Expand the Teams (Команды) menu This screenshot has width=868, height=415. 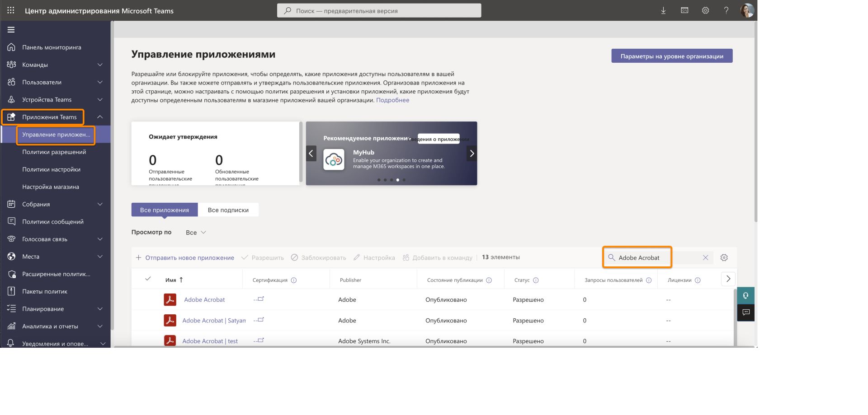point(100,65)
